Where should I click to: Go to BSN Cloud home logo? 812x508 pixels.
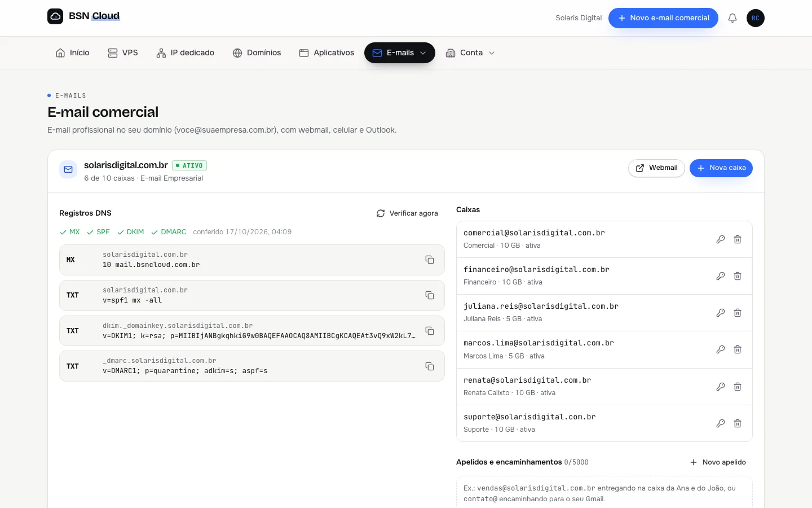point(83,16)
